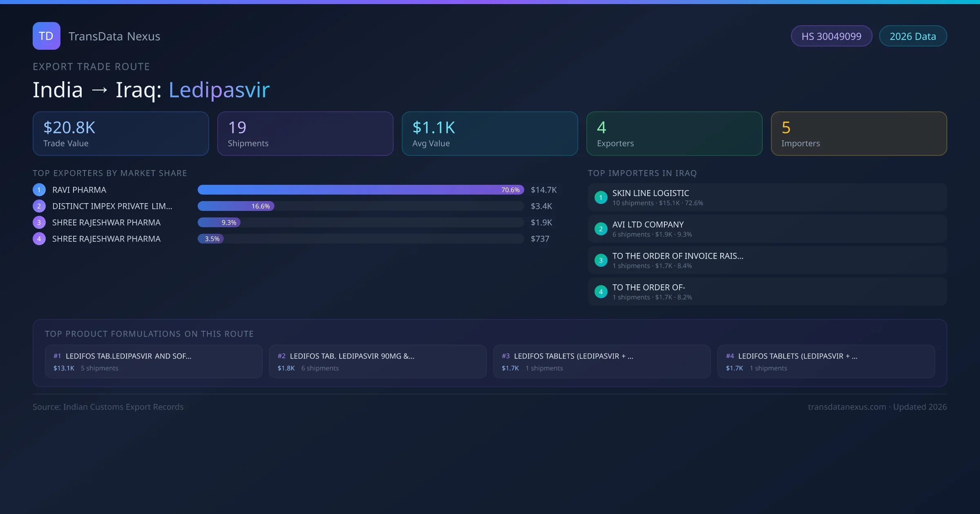The image size is (980, 514).
Task: Select the 4 Exporters card
Action: click(674, 134)
